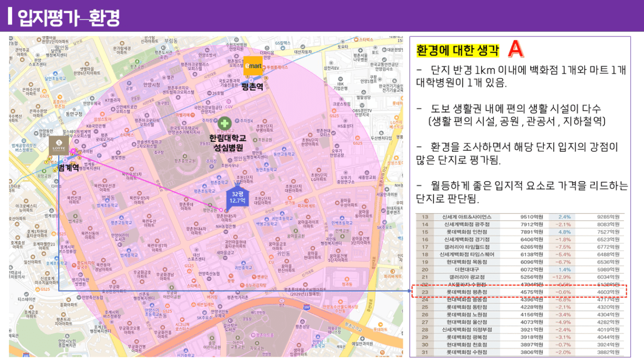Click the highlighted heading 환경에 대한 생각
Viewport: 644px width, 362px height.
pos(458,50)
